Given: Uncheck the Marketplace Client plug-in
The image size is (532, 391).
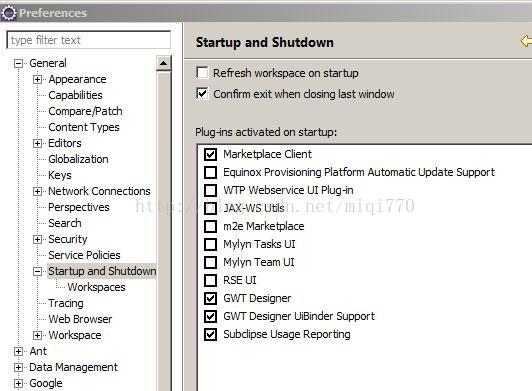Looking at the screenshot, I should click(x=210, y=154).
